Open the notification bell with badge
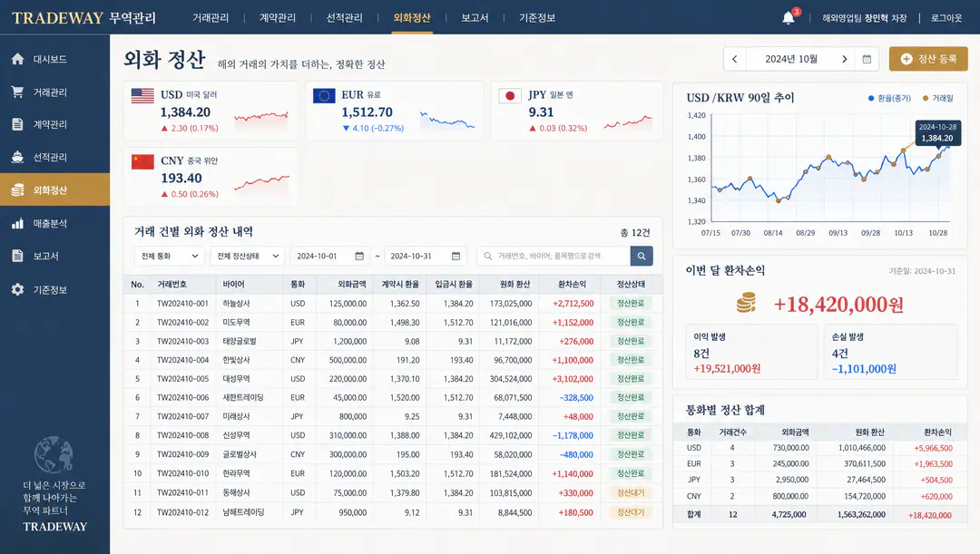980x554 pixels. click(x=789, y=17)
